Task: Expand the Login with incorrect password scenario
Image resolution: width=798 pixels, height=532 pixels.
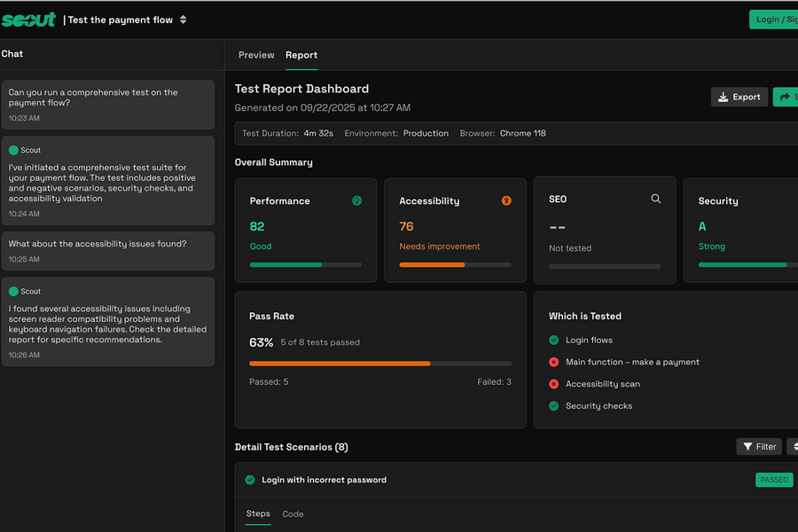Action: [x=324, y=481]
